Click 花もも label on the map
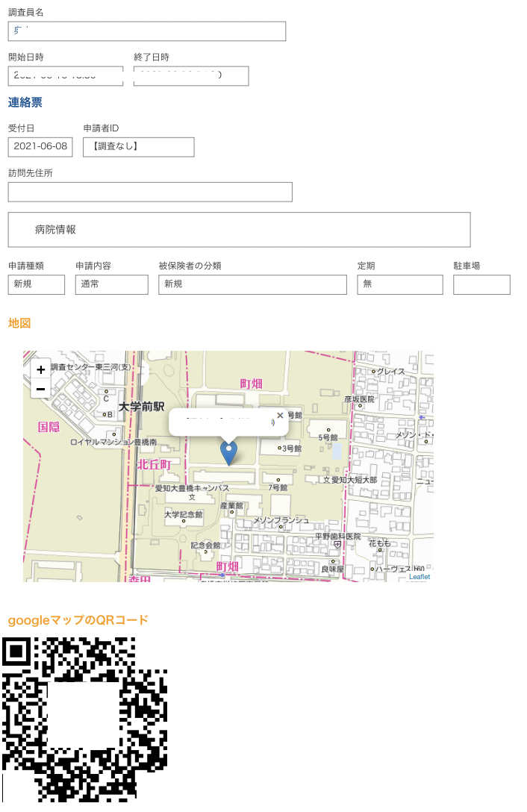The image size is (527, 812). (380, 543)
